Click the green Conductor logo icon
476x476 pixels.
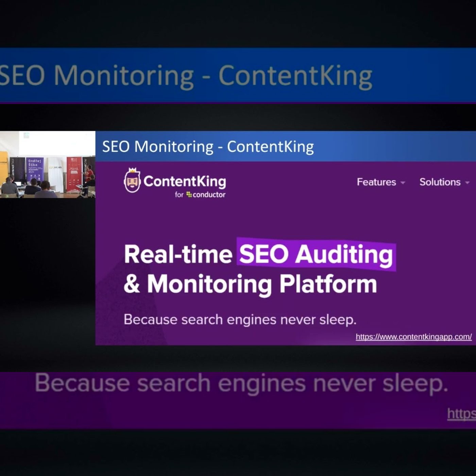(189, 194)
